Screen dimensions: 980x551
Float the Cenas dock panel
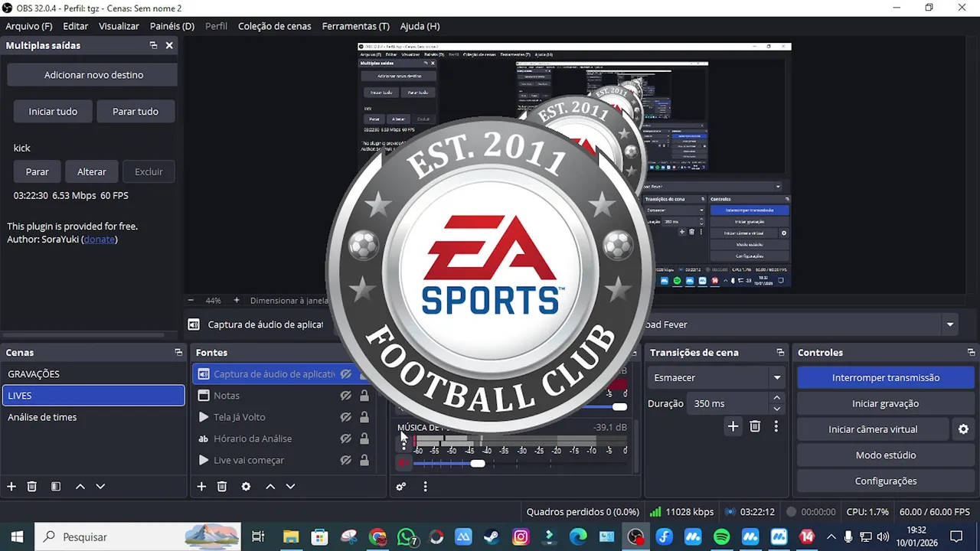178,353
